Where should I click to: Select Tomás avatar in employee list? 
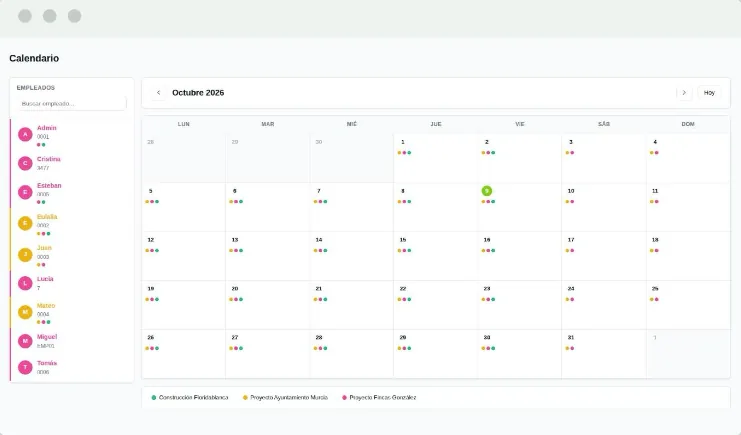(25, 367)
